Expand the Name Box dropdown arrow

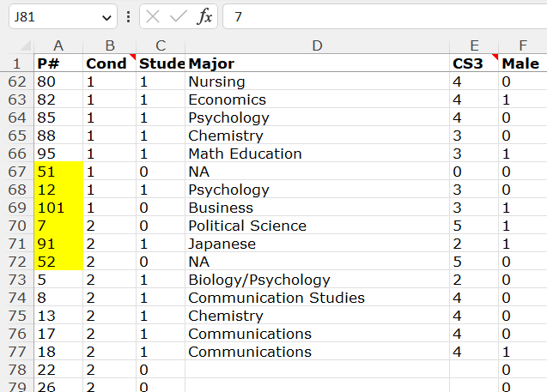coord(106,17)
